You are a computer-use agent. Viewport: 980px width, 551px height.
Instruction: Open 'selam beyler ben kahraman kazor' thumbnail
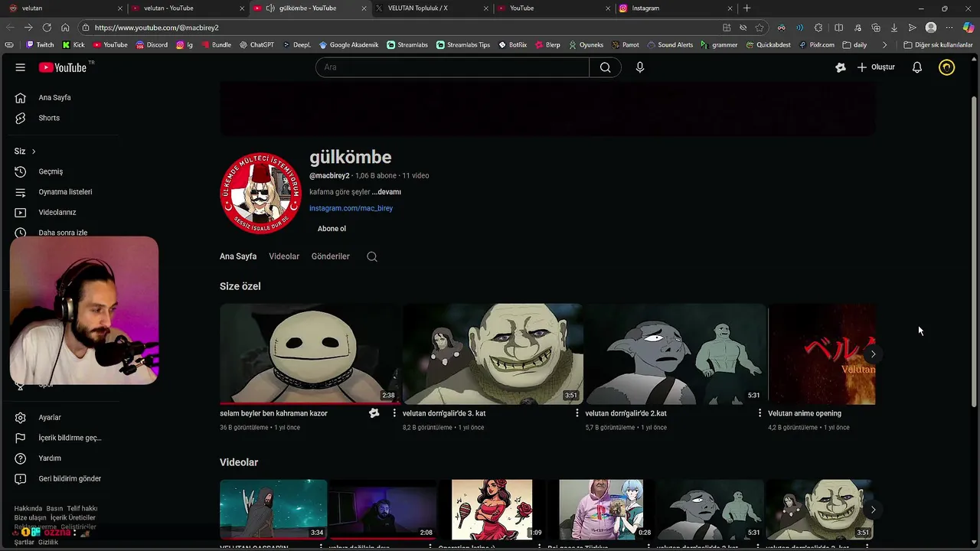[309, 354]
